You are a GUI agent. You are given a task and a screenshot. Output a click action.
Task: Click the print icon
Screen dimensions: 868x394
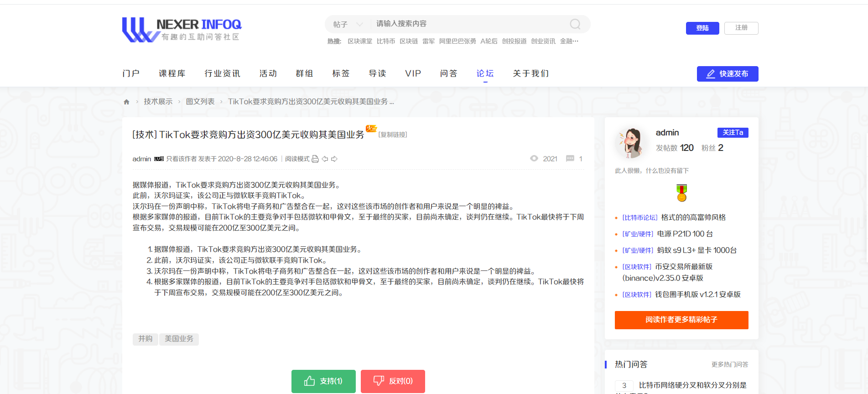pyautogui.click(x=315, y=159)
